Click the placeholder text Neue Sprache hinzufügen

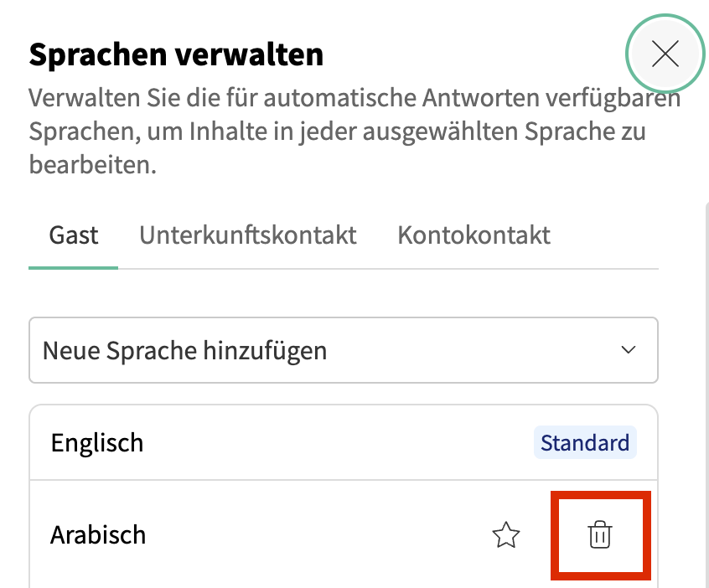coord(184,350)
